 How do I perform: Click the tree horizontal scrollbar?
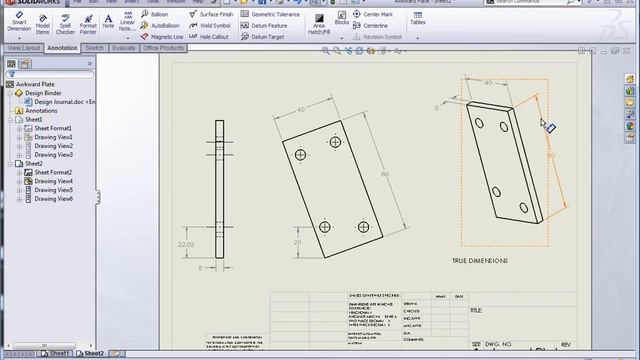[48, 345]
